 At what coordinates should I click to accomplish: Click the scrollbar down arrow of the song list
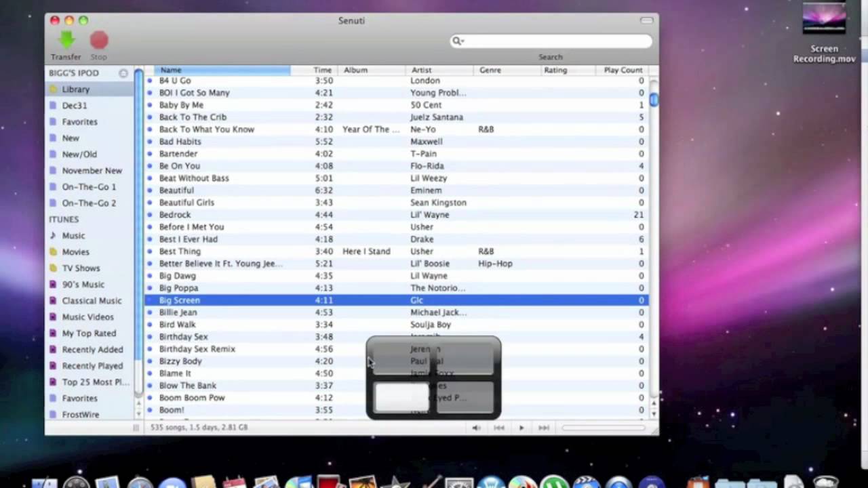tap(654, 413)
